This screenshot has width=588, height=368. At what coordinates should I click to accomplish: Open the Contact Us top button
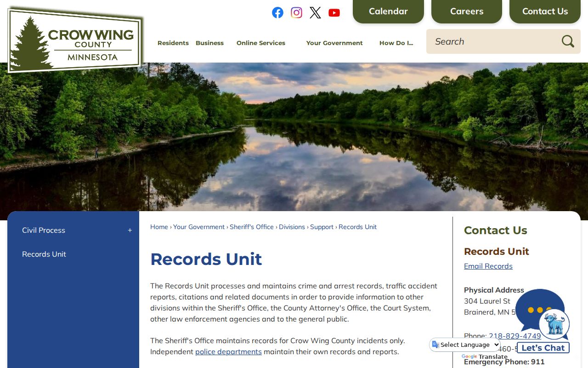point(545,11)
